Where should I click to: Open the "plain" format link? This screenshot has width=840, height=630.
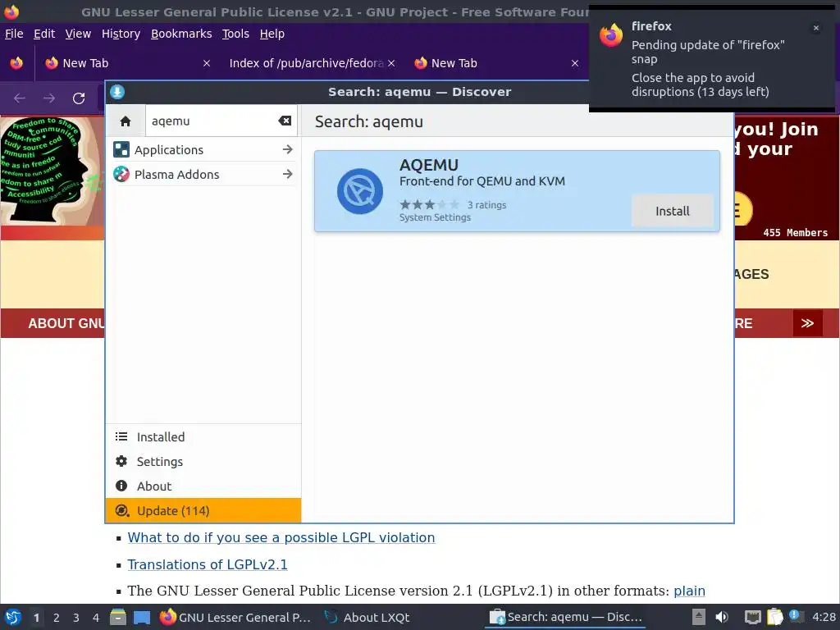point(689,591)
